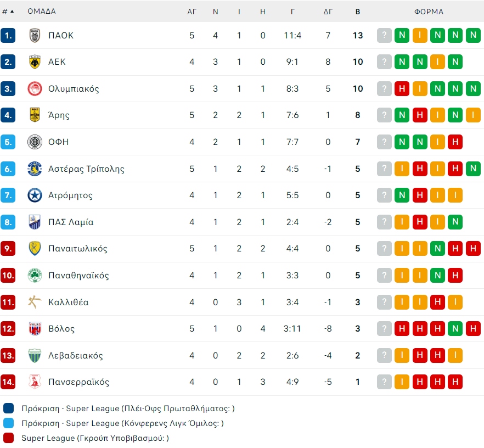Click the Παναθηναϊκός green crest icon
This screenshot has width=484, height=448.
[x=35, y=276]
